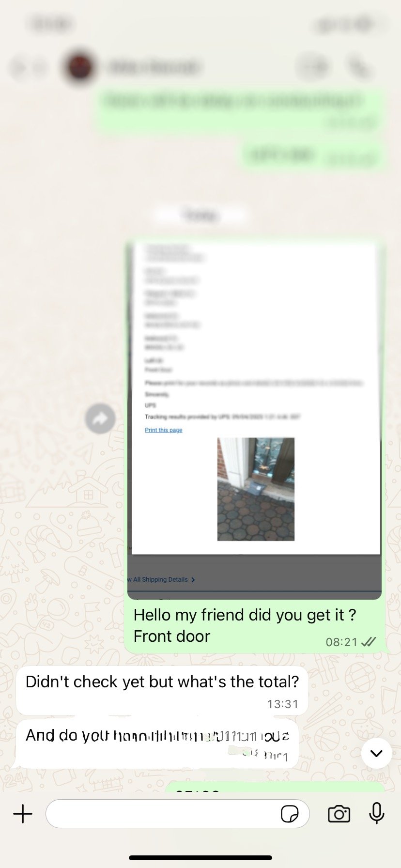Select the "Hello my friend" message caption
This screenshot has height=868, width=401.
(245, 625)
